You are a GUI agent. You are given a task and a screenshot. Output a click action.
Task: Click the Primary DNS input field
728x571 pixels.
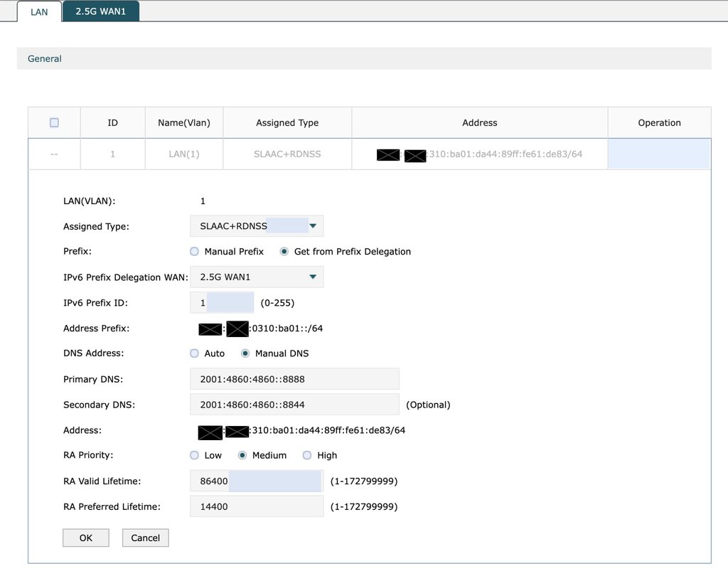(x=294, y=379)
